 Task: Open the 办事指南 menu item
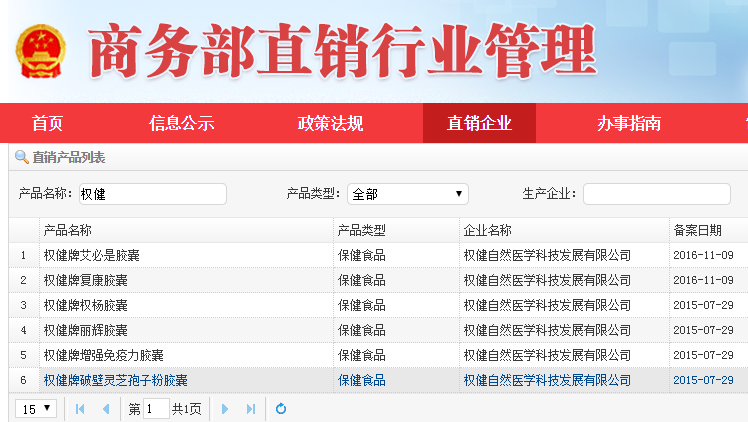(628, 123)
